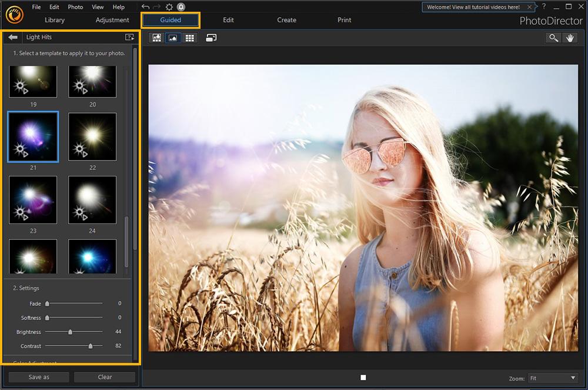Open the View menu

tap(98, 7)
